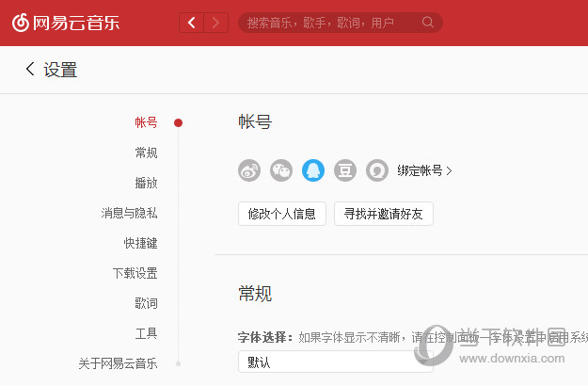Bind the Weibo account icon
The height and width of the screenshot is (386, 588).
(x=249, y=170)
